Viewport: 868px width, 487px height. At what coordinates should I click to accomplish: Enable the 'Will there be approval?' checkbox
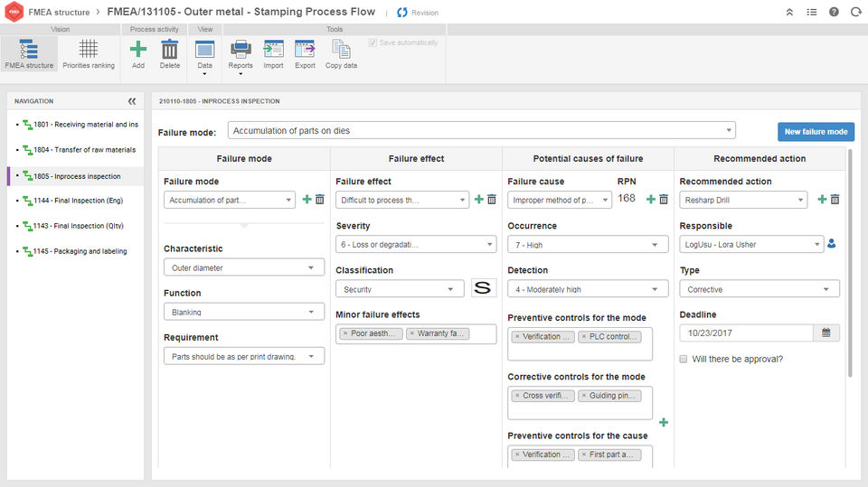point(684,359)
